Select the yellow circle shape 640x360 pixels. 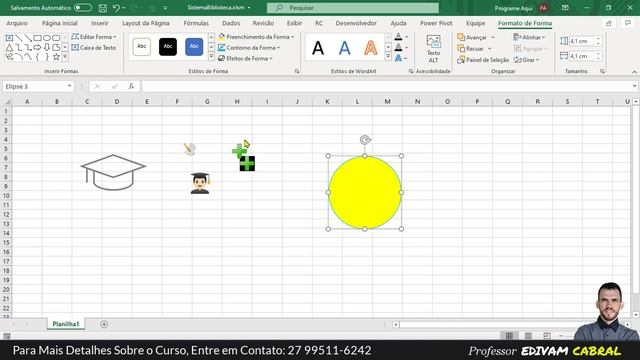365,192
